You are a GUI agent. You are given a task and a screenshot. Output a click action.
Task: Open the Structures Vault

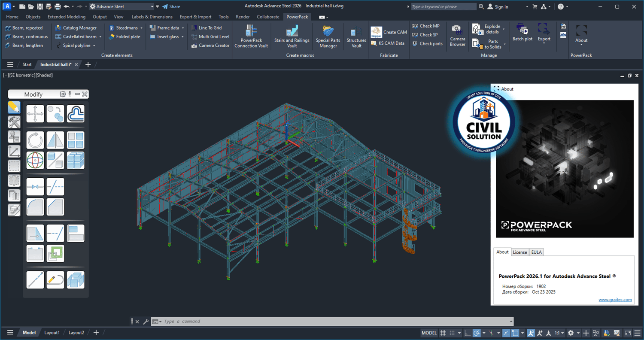click(356, 36)
